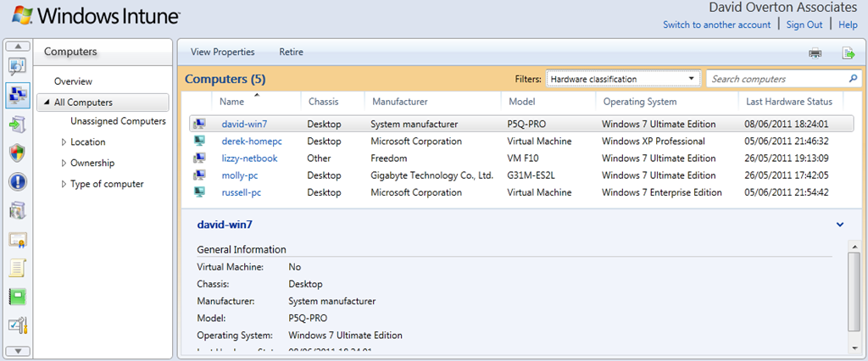Open the david-win7 computer link
868x361 pixels.
tap(244, 124)
